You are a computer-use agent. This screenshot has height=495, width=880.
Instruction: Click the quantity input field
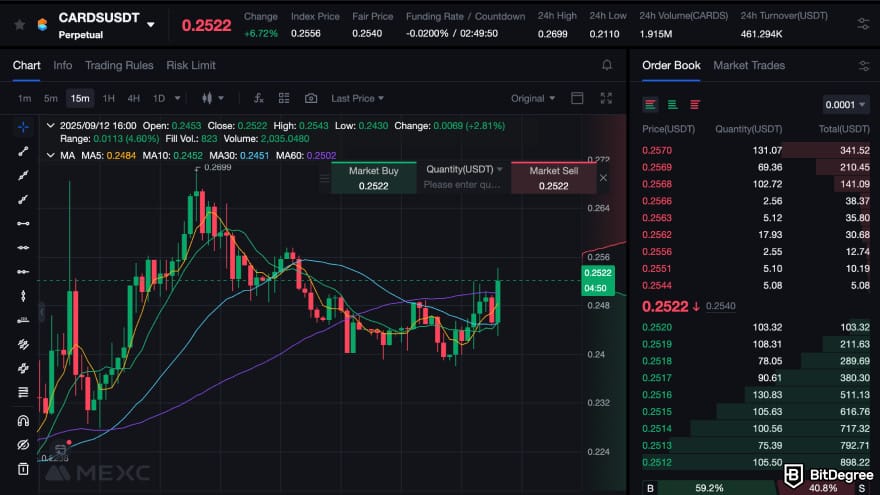462,185
